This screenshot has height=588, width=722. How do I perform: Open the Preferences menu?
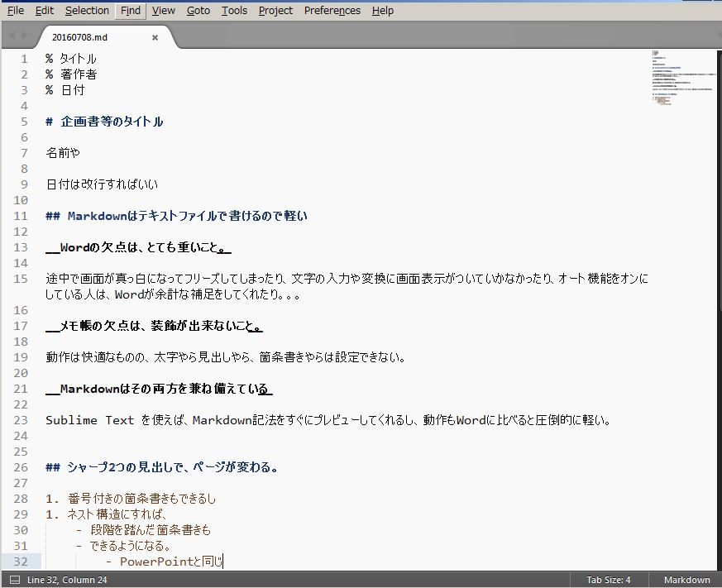pos(332,10)
